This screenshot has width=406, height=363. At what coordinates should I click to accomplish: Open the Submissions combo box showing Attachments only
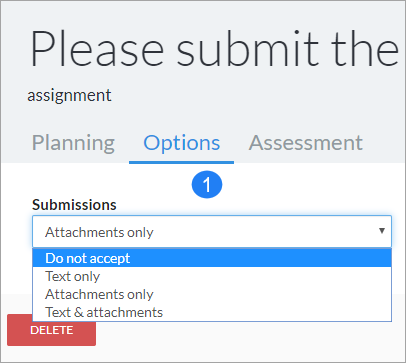tap(212, 231)
